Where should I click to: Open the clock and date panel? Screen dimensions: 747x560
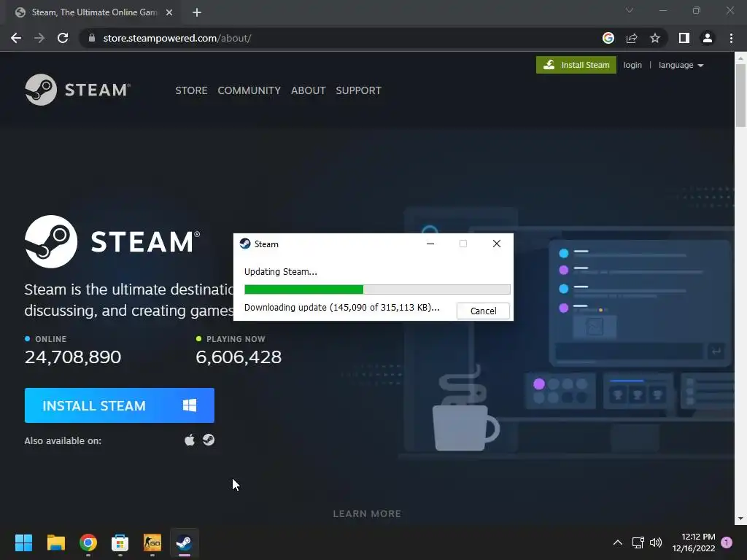[694, 542]
